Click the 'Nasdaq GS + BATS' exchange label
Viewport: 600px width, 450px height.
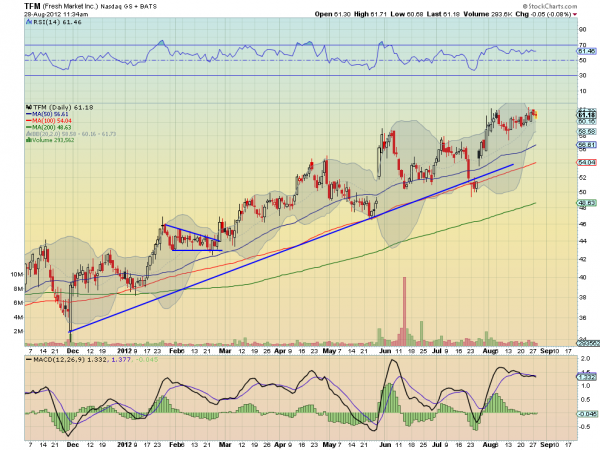click(x=129, y=7)
